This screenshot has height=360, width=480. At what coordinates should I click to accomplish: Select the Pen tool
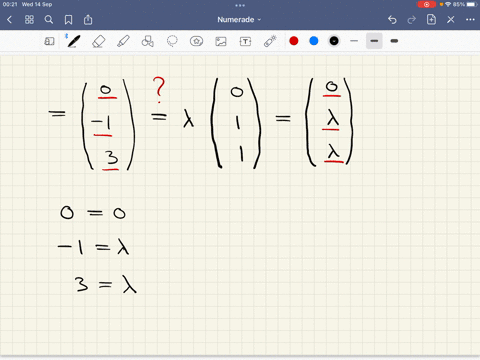(73, 41)
